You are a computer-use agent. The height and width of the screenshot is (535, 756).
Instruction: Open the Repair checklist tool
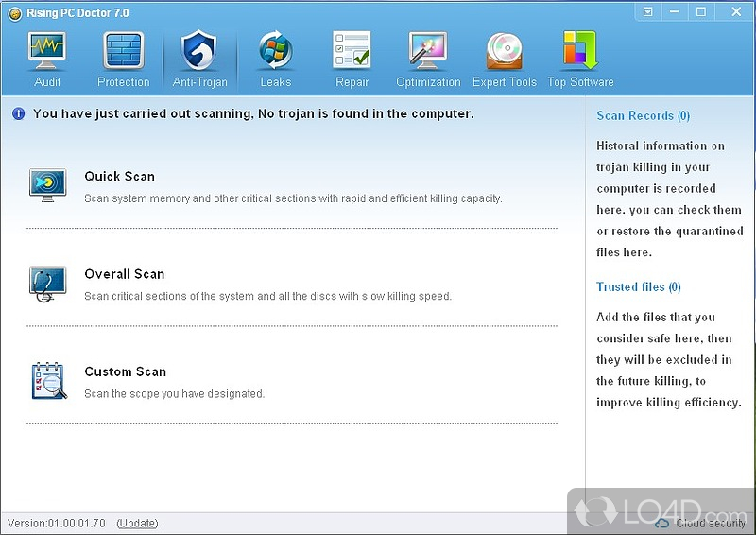pyautogui.click(x=352, y=58)
